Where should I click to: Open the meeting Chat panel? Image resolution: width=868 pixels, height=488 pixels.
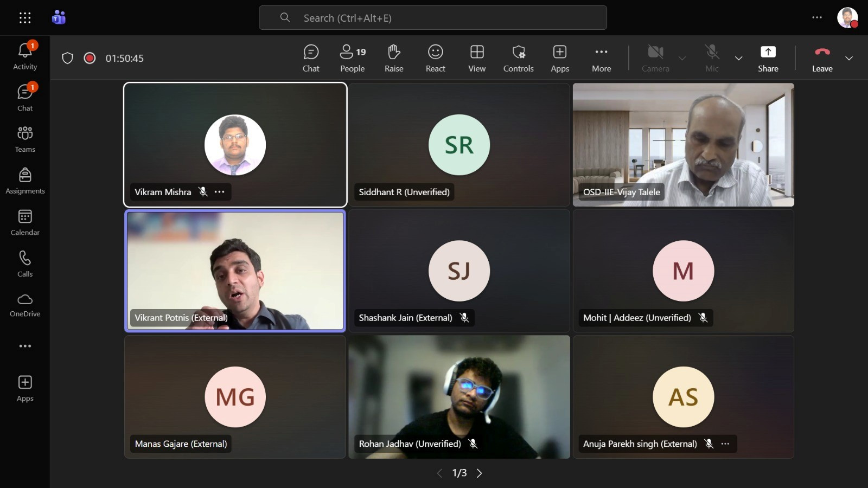[x=311, y=58]
